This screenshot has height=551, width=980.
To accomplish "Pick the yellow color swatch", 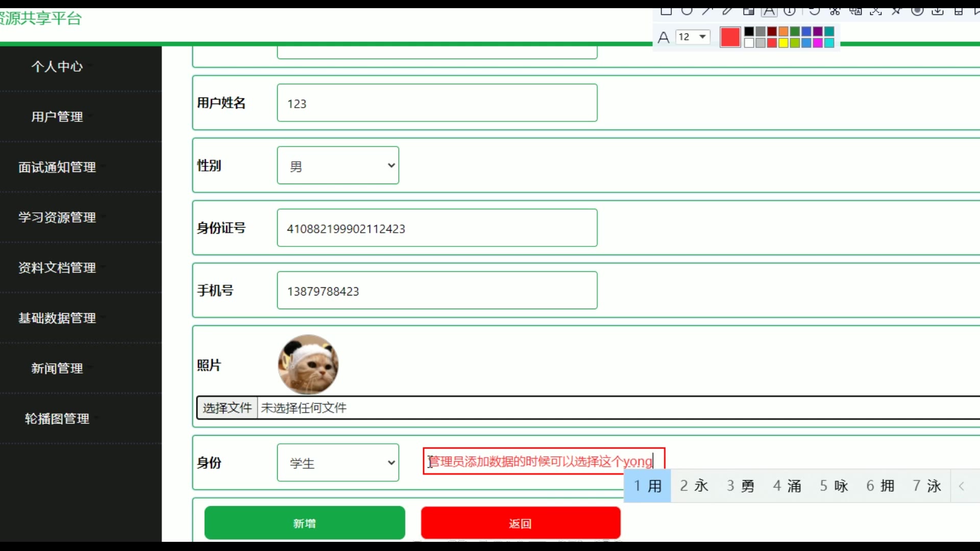I will click(783, 43).
